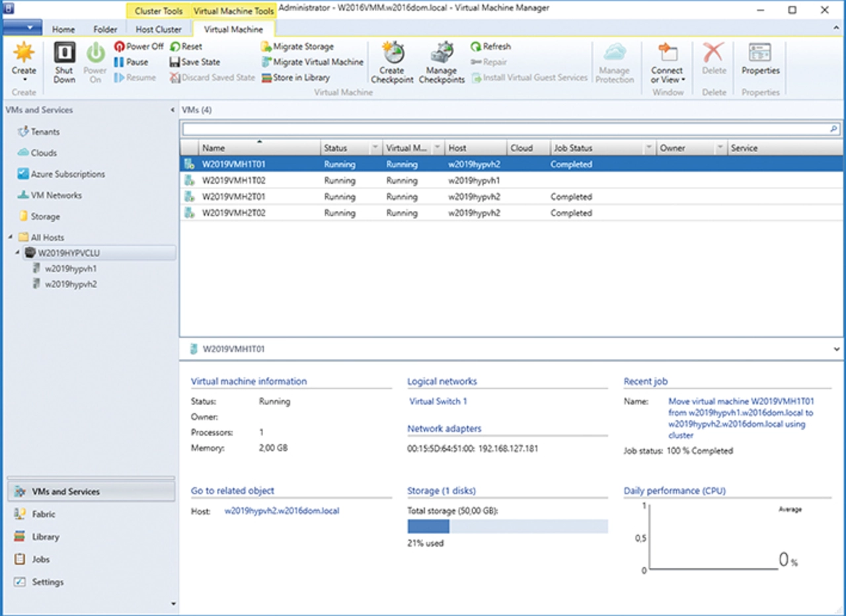Click Store in Library icon
Screen dimensions: 846x616
point(267,78)
